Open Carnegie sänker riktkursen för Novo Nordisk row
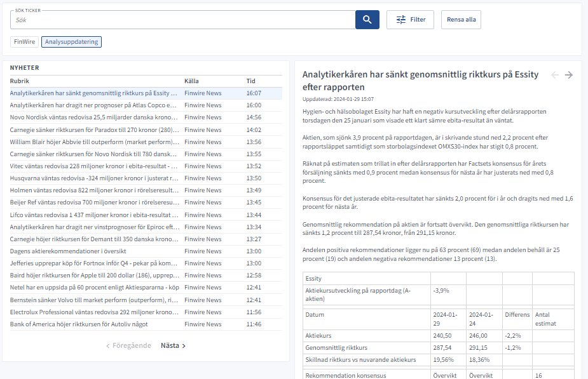Image resolution: width=588 pixels, height=379 pixels. click(x=146, y=154)
